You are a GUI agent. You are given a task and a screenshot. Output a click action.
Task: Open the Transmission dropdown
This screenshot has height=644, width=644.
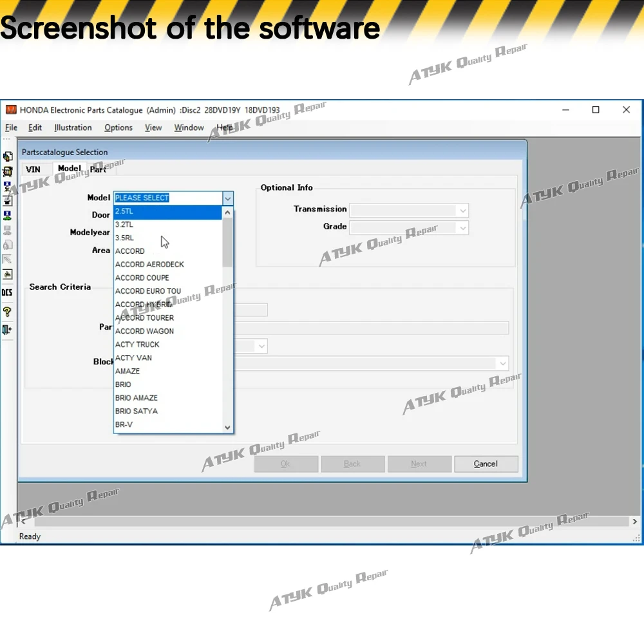click(x=462, y=211)
